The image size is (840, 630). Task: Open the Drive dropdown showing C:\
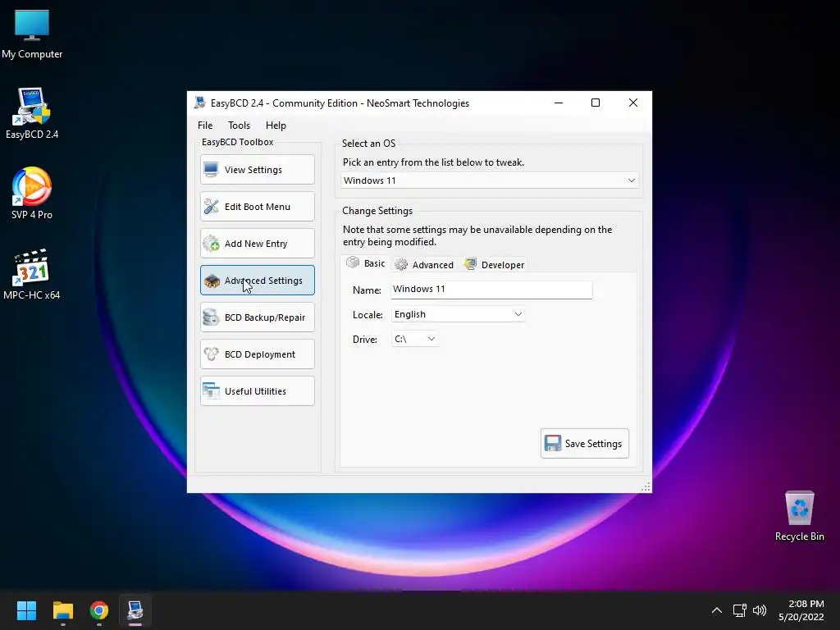click(414, 339)
